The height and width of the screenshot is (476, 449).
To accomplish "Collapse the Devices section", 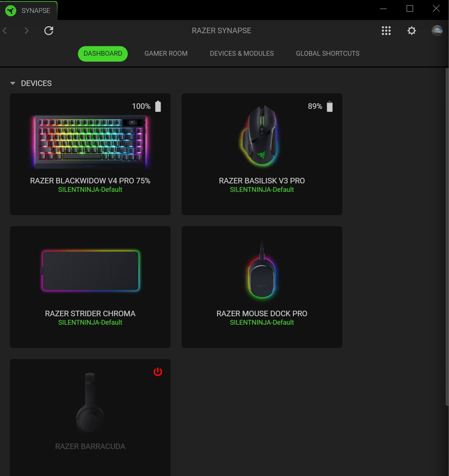I will click(13, 83).
